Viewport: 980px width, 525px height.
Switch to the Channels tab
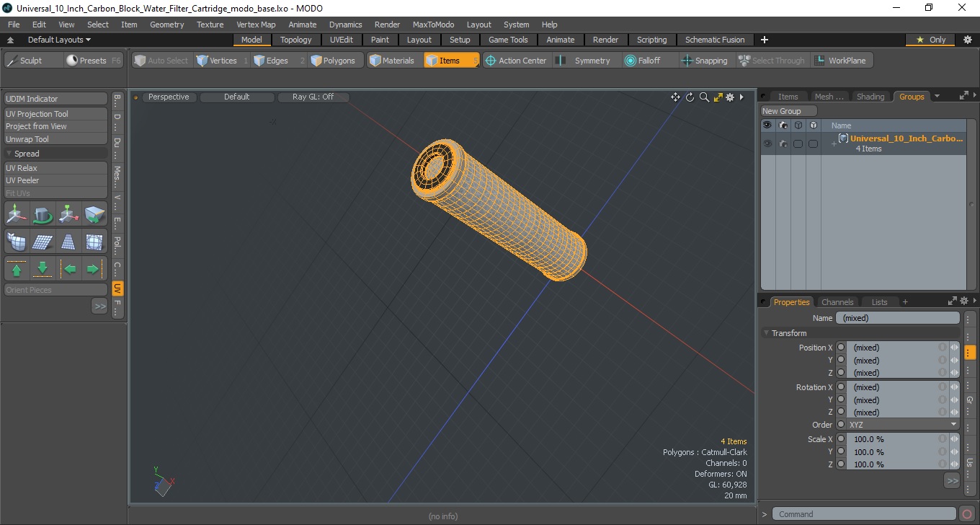pos(837,302)
